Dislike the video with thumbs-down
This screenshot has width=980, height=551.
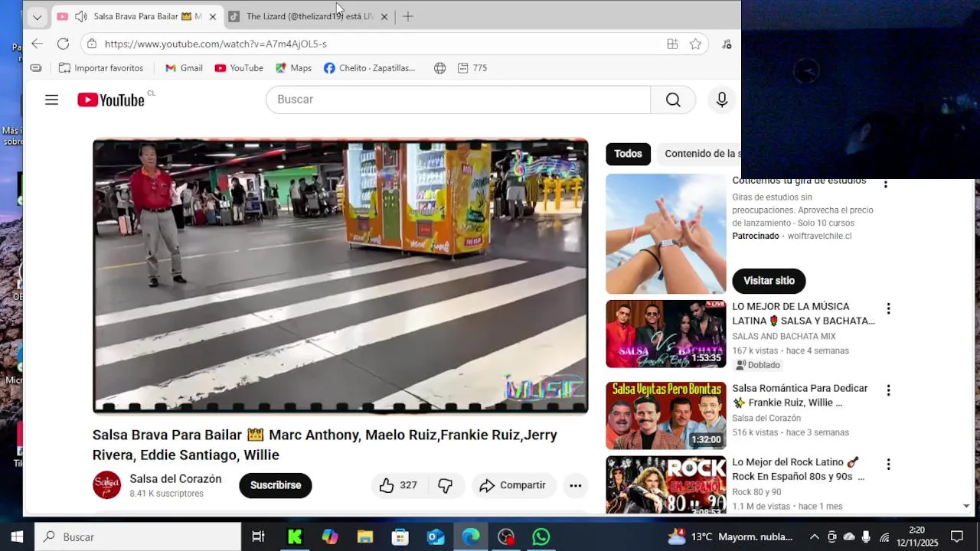coord(445,485)
